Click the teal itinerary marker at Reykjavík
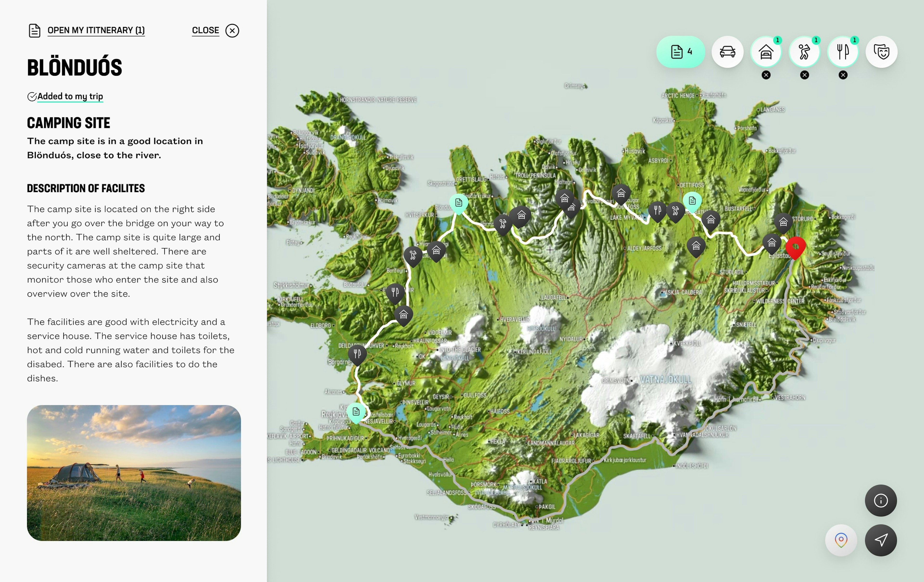Image resolution: width=924 pixels, height=582 pixels. [x=356, y=412]
